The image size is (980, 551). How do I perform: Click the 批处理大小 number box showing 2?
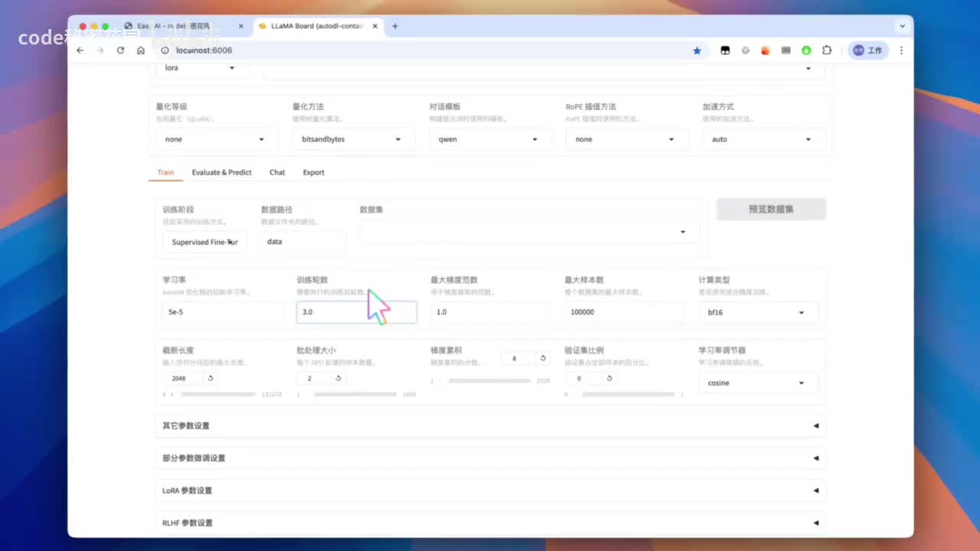(315, 378)
